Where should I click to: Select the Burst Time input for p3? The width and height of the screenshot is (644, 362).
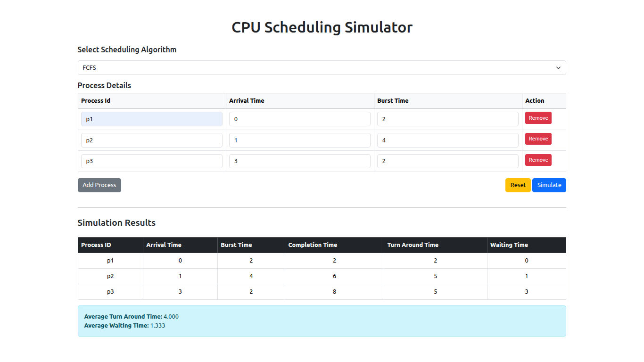pos(448,161)
